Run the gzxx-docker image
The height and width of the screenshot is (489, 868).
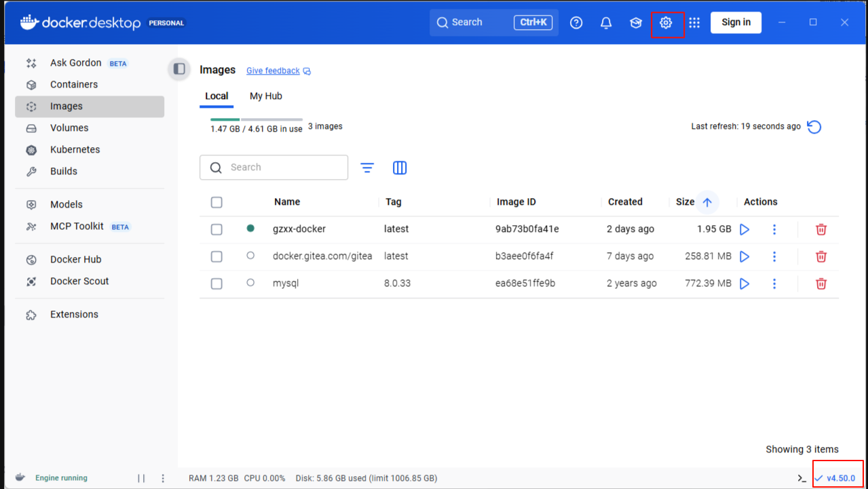point(744,229)
